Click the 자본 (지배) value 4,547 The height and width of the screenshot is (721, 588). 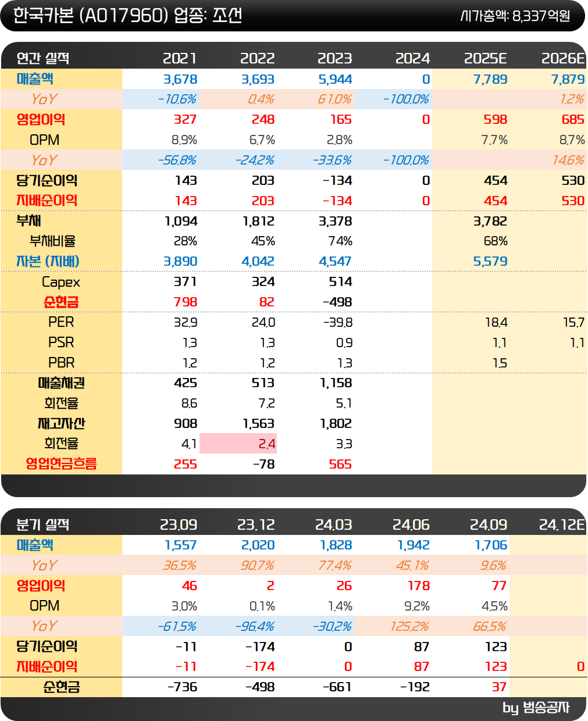pos(335,261)
